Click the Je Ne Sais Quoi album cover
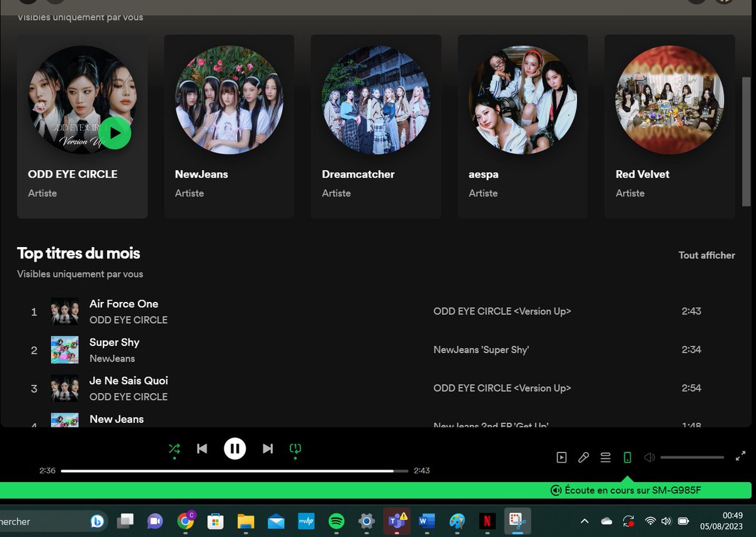756x537 pixels. pyautogui.click(x=65, y=388)
